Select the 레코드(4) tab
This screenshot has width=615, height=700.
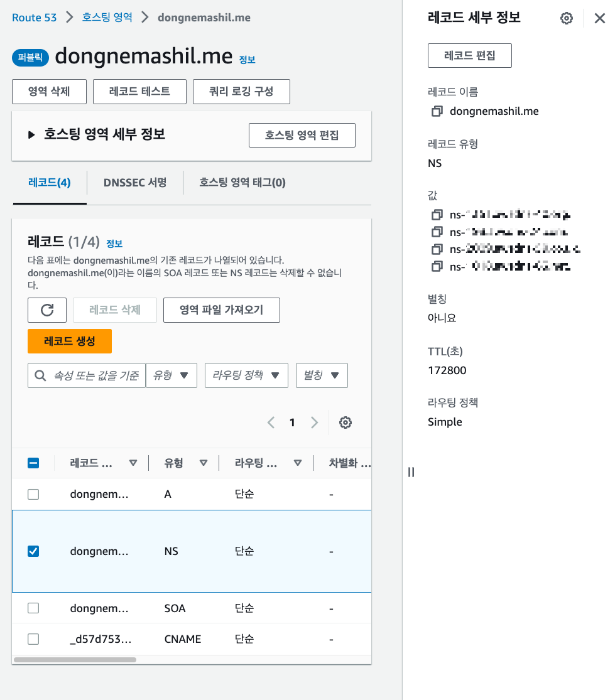pos(50,183)
